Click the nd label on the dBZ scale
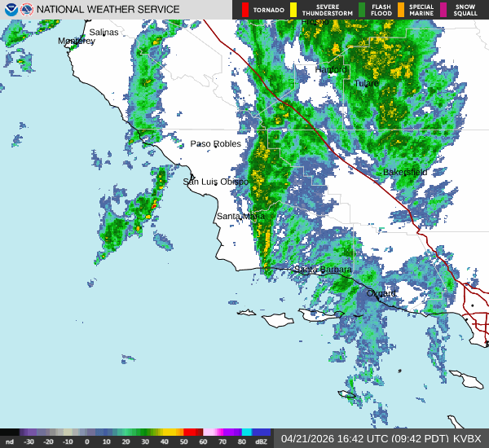 [10, 441]
